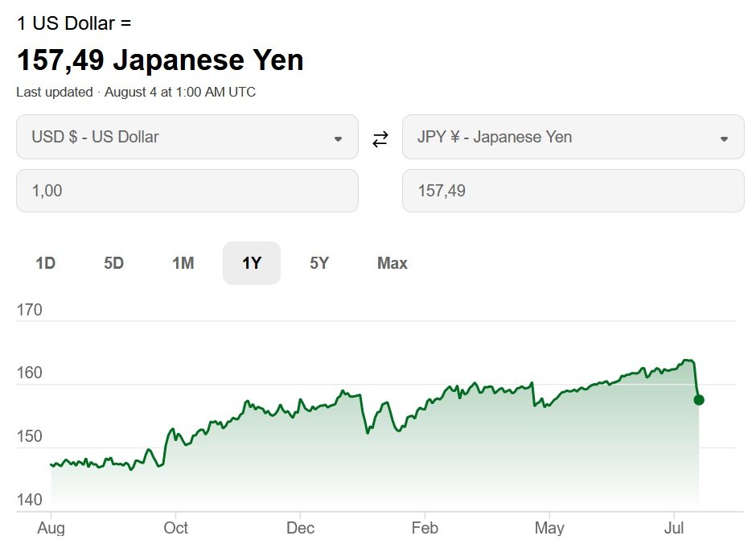This screenshot has height=540, width=756.
Task: Select USD $ - US Dollar combo box
Action: [187, 137]
